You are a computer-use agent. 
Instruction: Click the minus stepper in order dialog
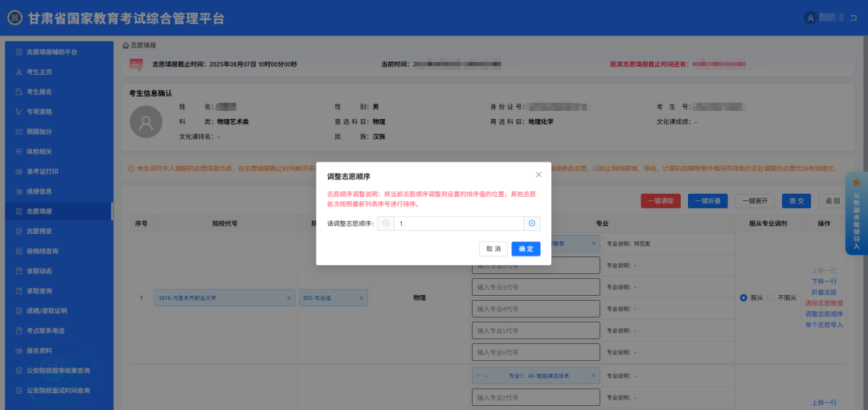(386, 223)
